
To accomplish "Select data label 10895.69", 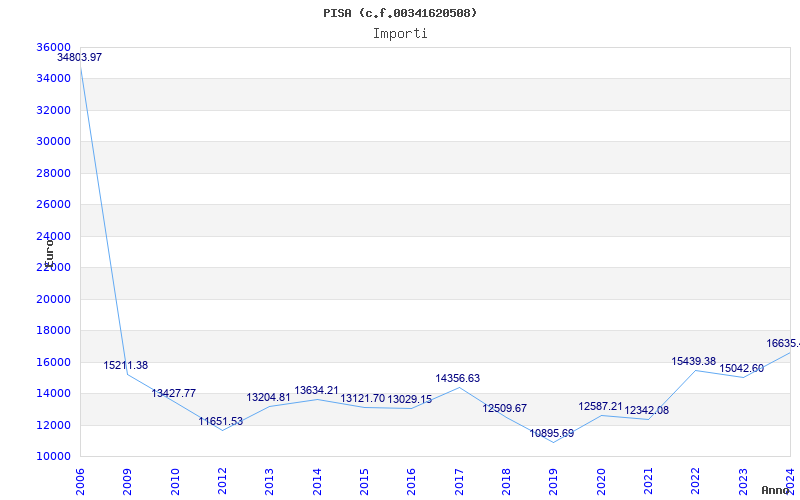I will 552,434.
